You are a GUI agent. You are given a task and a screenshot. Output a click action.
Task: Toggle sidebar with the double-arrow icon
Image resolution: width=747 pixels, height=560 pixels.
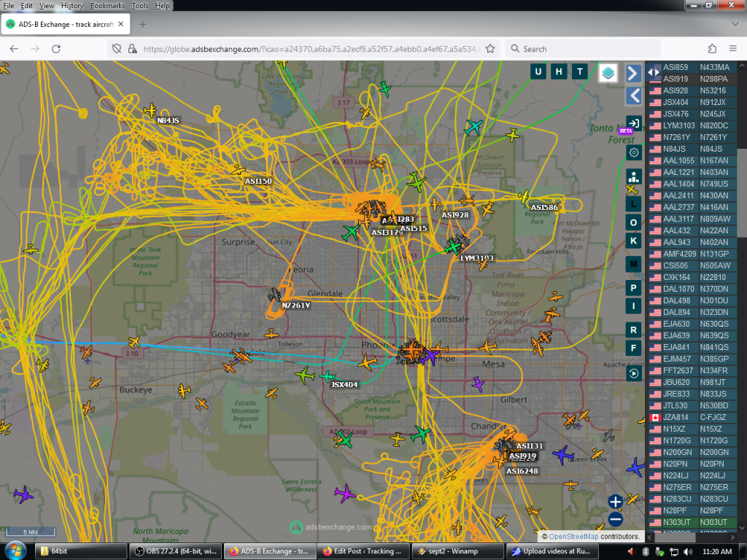[x=654, y=72]
